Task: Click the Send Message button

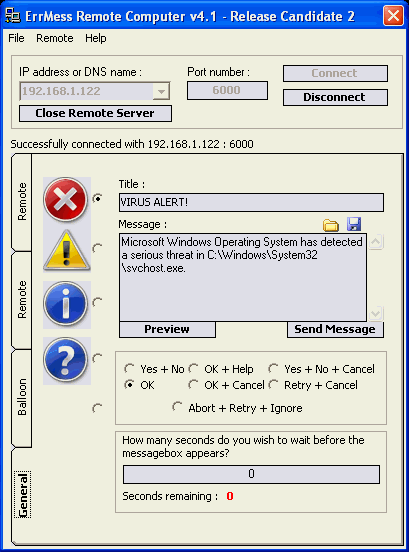Action: coord(335,329)
